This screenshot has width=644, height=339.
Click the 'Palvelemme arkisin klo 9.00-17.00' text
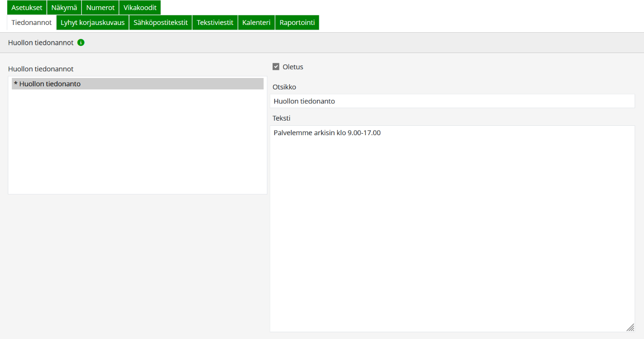[x=327, y=133]
